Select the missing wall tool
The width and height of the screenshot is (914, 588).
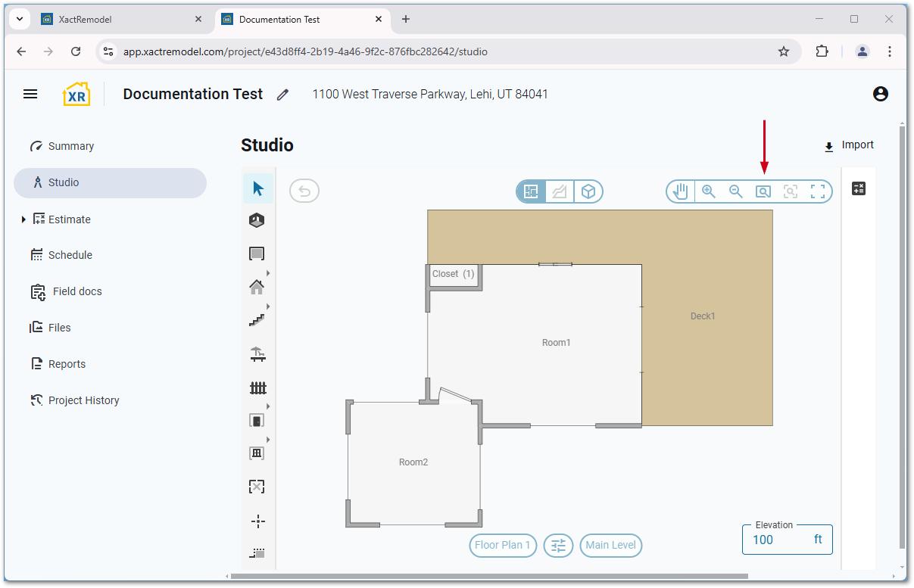coord(257,487)
